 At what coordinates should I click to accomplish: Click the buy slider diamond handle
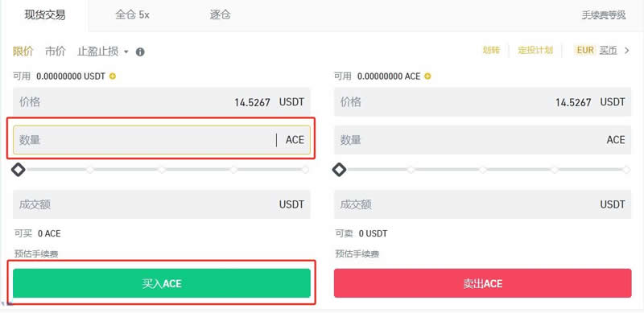19,170
